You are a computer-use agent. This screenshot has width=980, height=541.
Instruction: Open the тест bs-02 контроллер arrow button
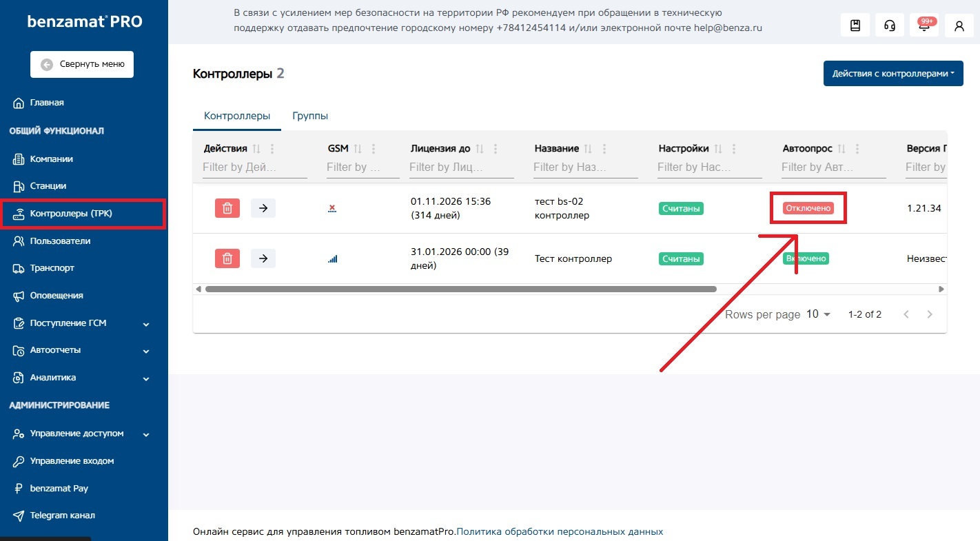tap(263, 208)
